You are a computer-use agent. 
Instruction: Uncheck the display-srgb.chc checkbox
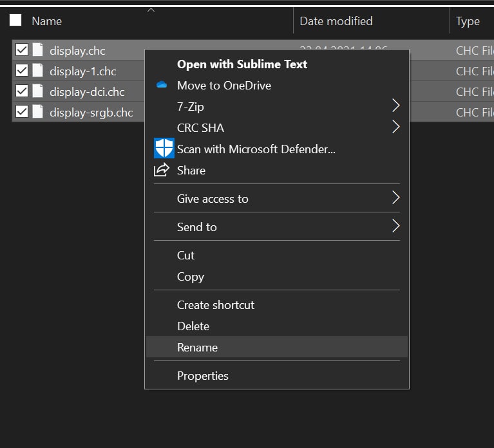[22, 111]
